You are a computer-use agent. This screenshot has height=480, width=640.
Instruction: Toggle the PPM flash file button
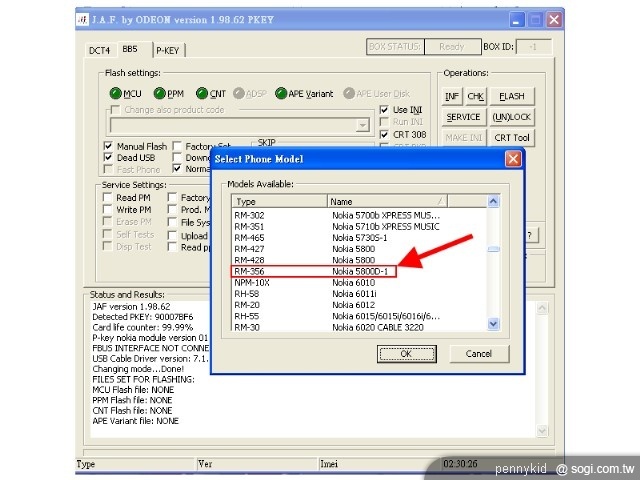(x=169, y=93)
